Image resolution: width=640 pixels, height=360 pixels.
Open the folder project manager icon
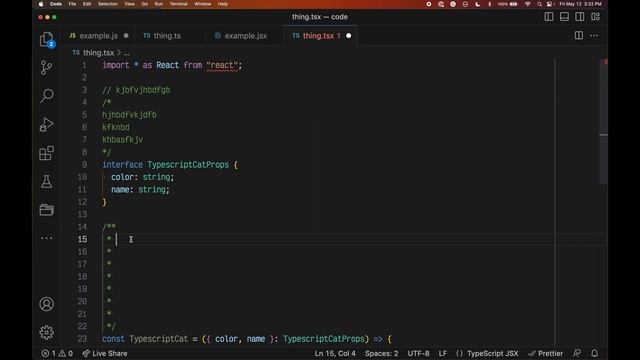47,210
